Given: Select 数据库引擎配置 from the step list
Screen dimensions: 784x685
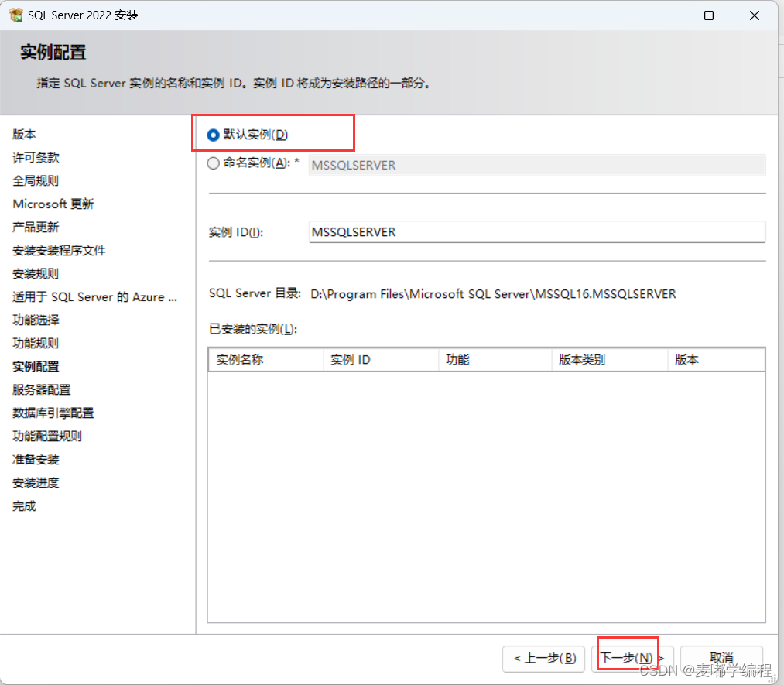Looking at the screenshot, I should (x=53, y=413).
